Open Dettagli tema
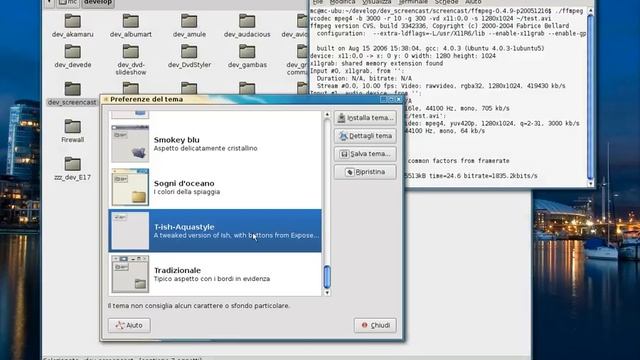 pyautogui.click(x=365, y=136)
